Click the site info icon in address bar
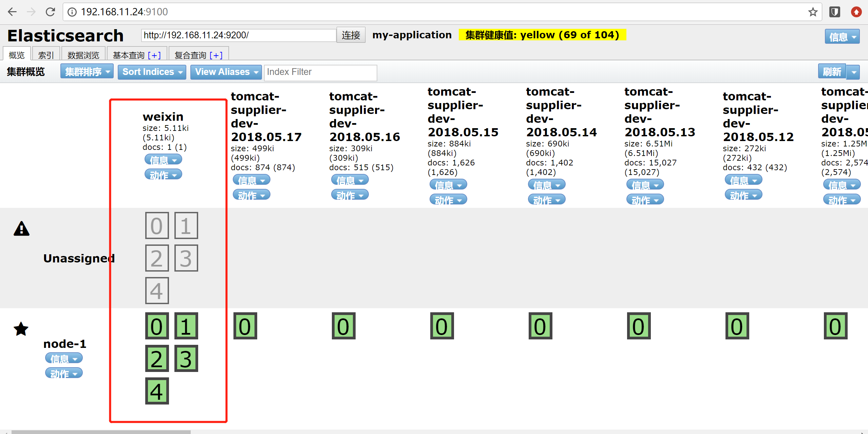Viewport: 868px width, 434px height. 72,12
